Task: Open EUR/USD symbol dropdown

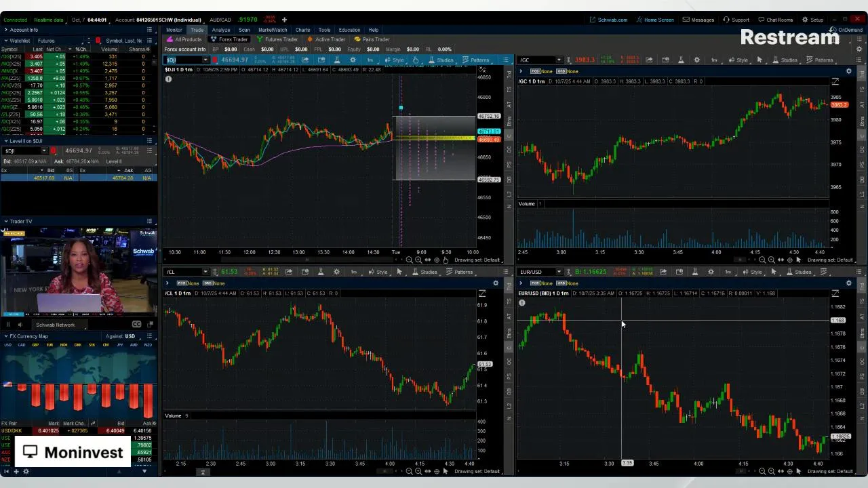Action: (558, 272)
